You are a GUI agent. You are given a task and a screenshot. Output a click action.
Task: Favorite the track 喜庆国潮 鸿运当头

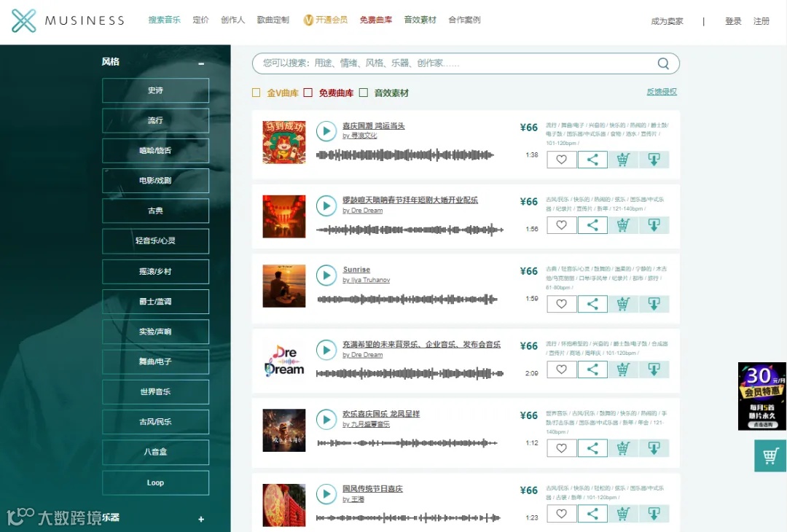click(x=561, y=159)
